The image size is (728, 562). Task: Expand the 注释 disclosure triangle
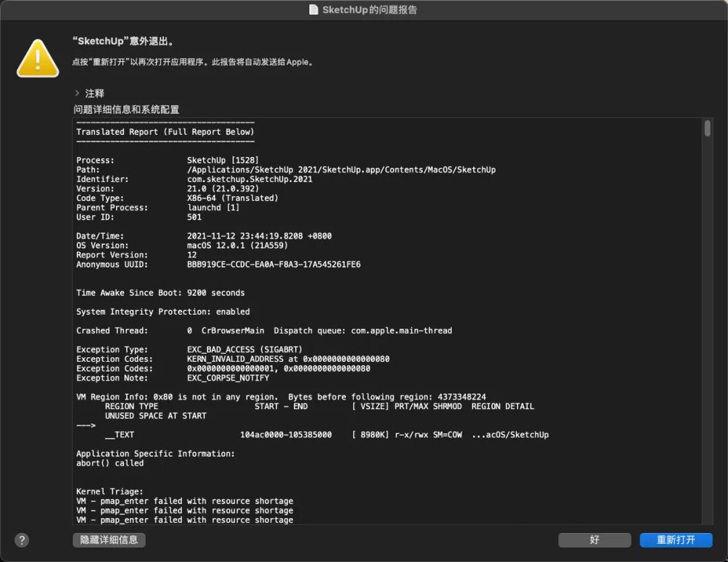click(x=76, y=93)
